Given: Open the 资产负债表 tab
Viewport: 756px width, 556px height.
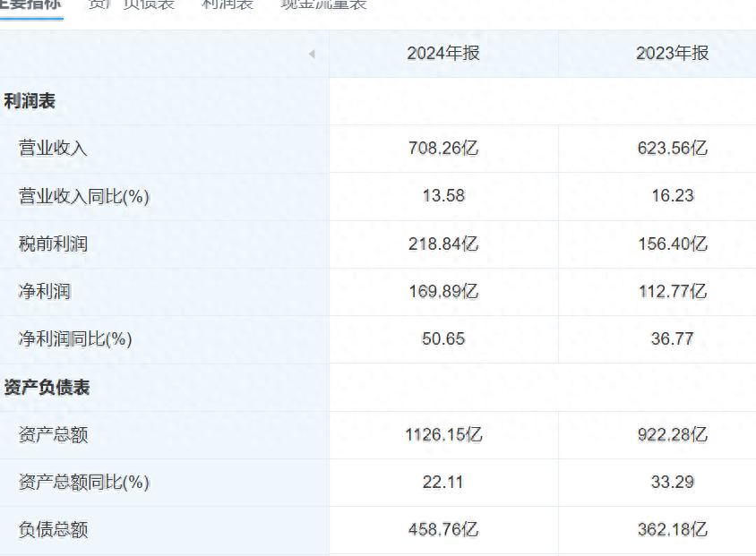Looking at the screenshot, I should point(131,4).
